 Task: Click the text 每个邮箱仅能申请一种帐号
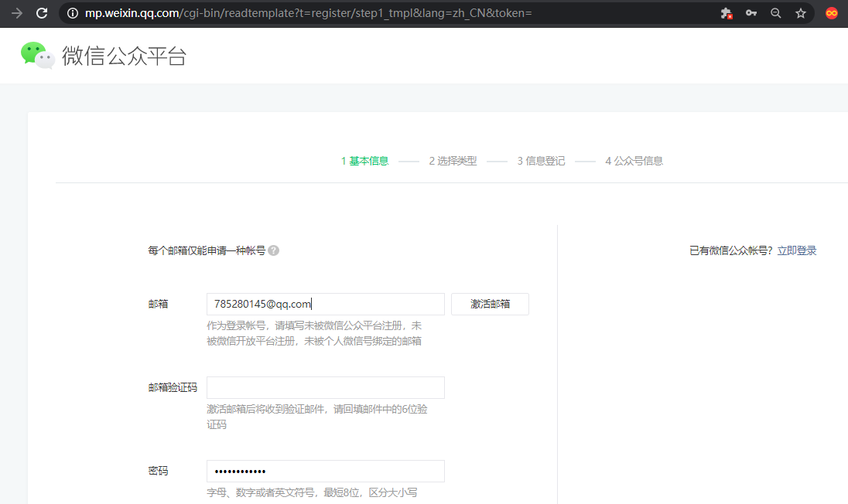click(x=207, y=250)
